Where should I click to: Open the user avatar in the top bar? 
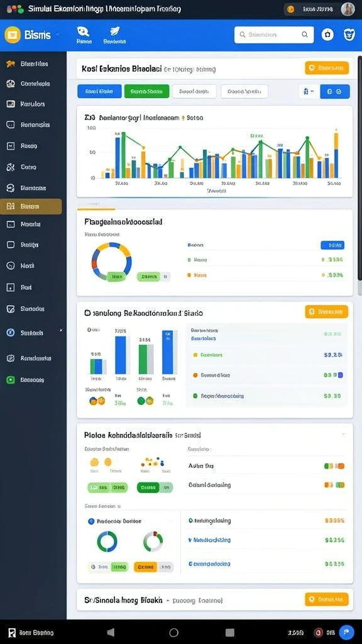pos(348,9)
